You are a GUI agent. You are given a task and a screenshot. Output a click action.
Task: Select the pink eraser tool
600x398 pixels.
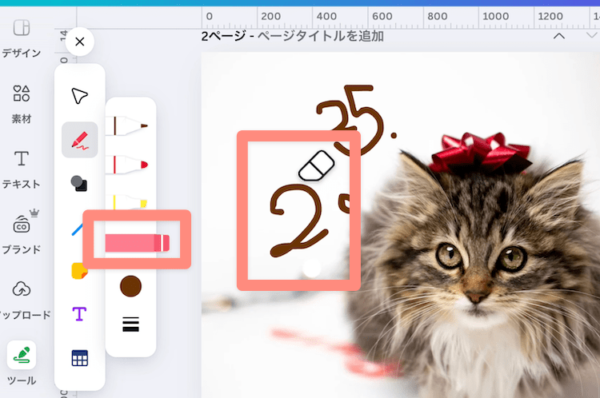click(x=137, y=243)
